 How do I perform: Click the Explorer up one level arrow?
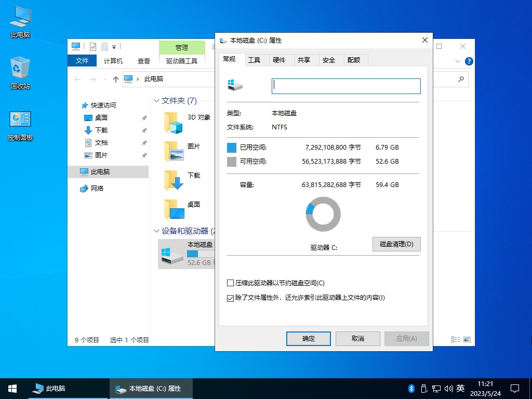tap(116, 79)
